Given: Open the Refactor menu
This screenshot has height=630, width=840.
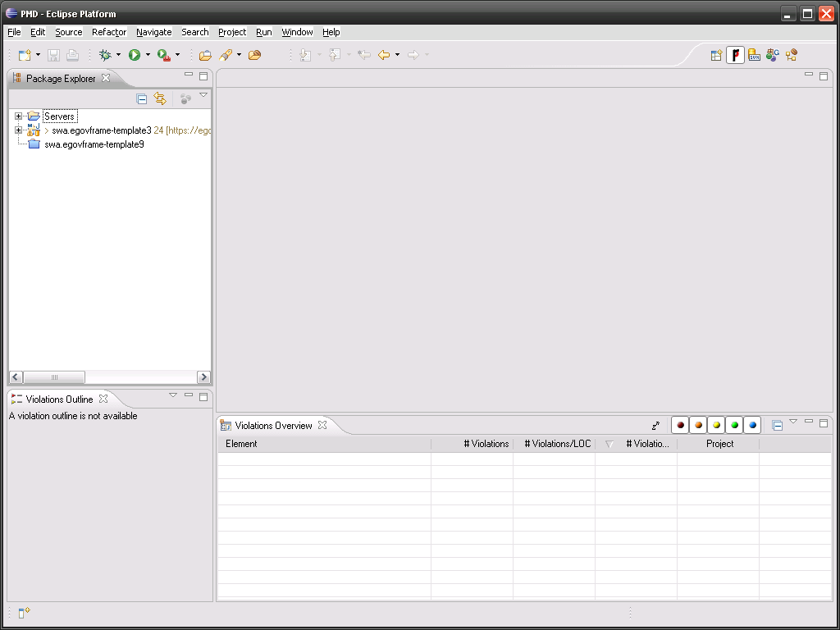Looking at the screenshot, I should click(109, 32).
